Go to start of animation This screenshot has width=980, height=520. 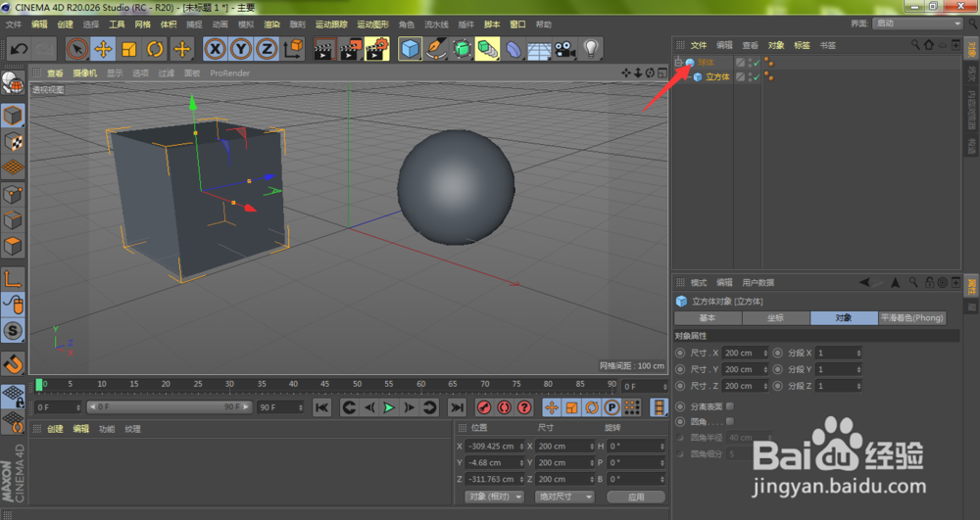click(x=321, y=407)
